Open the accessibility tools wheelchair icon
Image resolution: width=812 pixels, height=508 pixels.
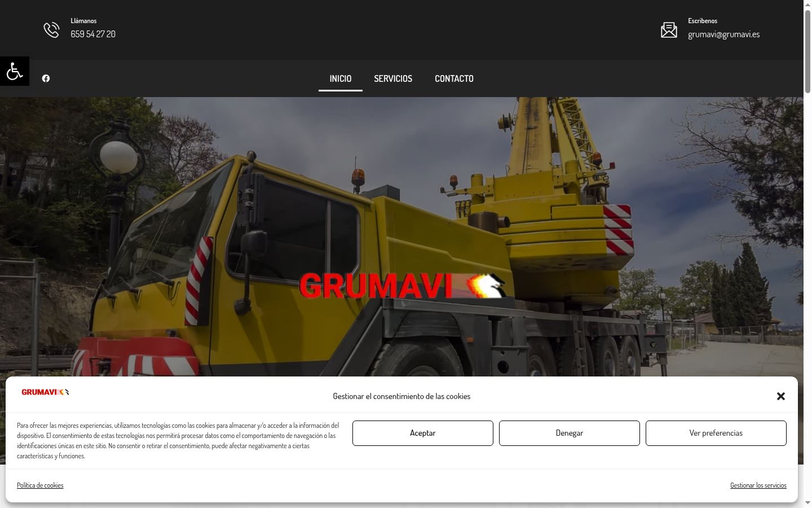[x=15, y=71]
